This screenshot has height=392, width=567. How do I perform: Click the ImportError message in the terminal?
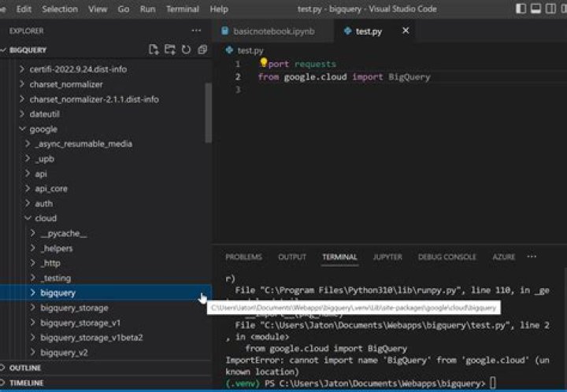coord(387,365)
